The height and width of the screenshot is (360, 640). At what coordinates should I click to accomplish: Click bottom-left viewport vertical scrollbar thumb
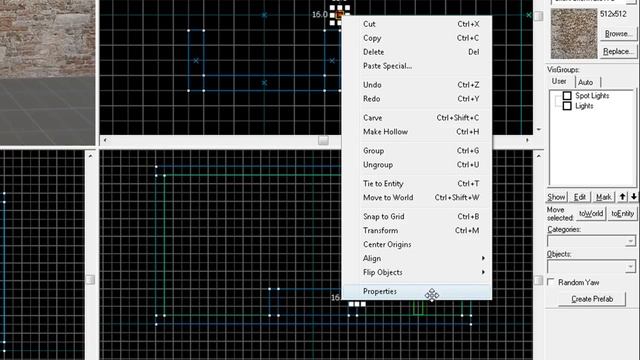tap(90, 280)
